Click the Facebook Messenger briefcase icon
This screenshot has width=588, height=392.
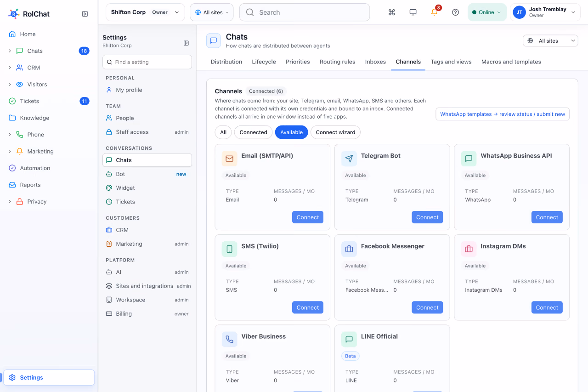point(349,249)
